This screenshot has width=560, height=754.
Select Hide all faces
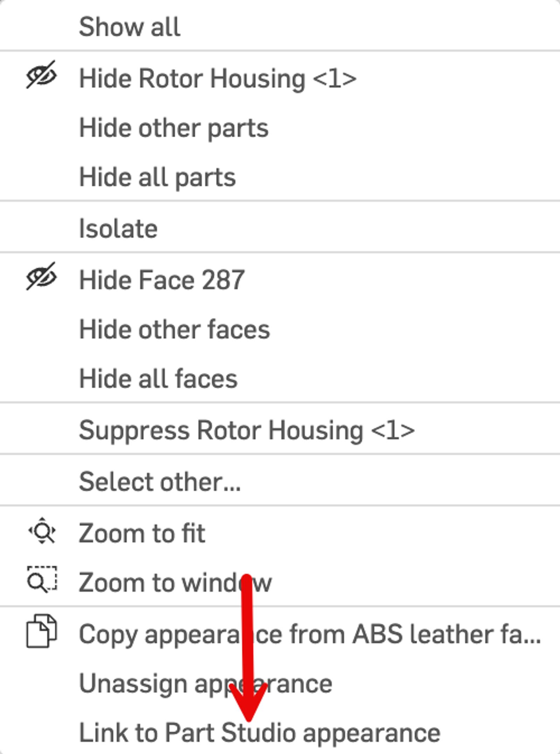point(158,379)
